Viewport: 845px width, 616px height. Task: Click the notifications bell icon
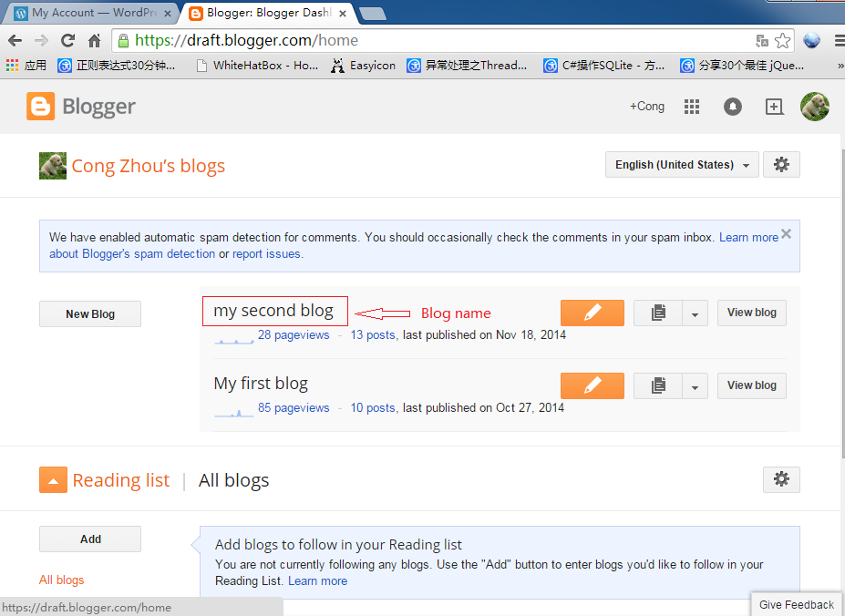pyautogui.click(x=733, y=107)
